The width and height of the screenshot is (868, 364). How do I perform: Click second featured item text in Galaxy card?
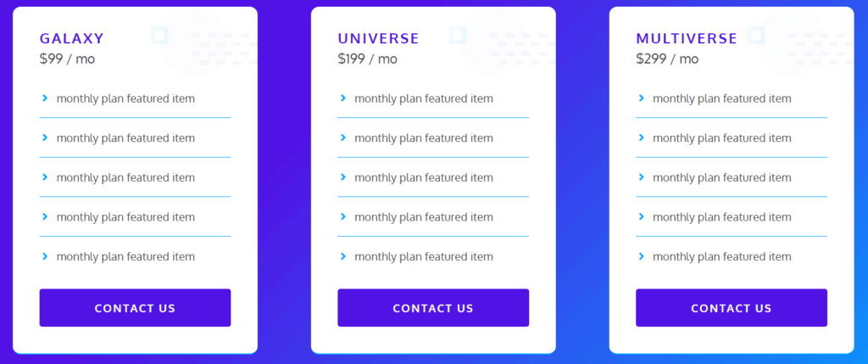point(125,138)
